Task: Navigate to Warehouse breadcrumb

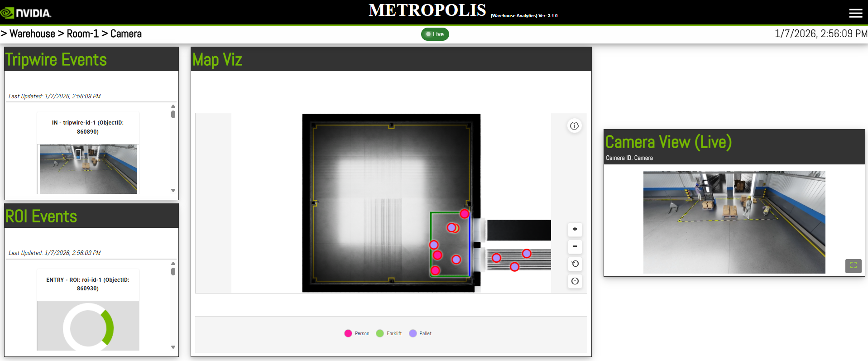Action: pos(32,34)
